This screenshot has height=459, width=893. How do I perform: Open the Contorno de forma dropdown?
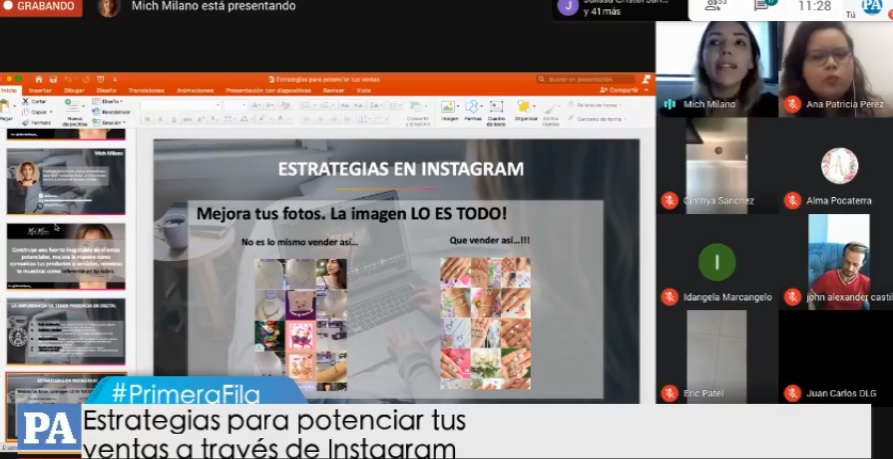coord(597,119)
